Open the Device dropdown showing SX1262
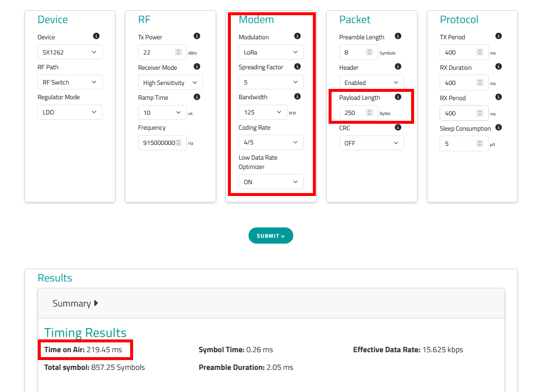 click(70, 52)
